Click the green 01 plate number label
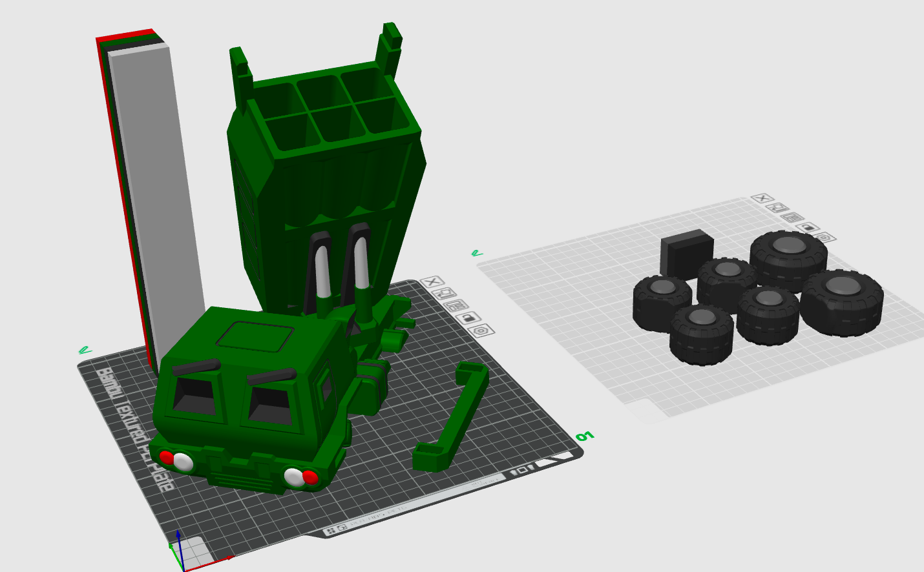The height and width of the screenshot is (572, 924). pyautogui.click(x=585, y=437)
